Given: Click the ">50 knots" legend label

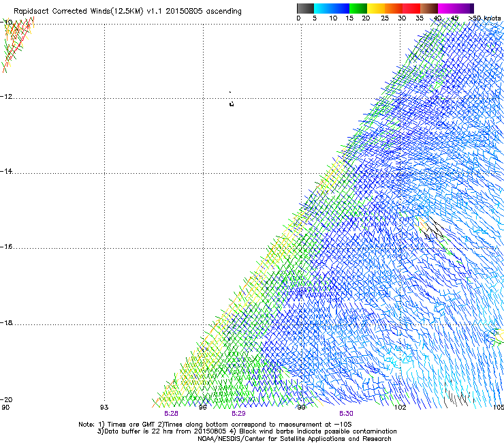Looking at the screenshot, I should coord(484,18).
